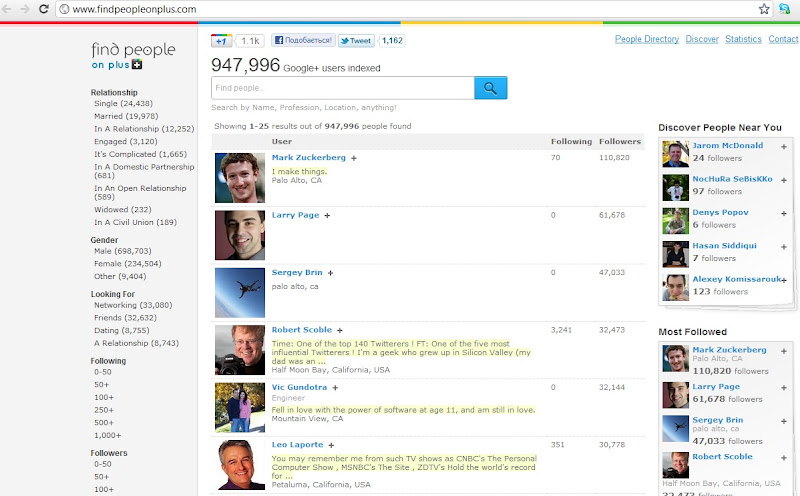Open Leo Laporte profile name link

(297, 445)
